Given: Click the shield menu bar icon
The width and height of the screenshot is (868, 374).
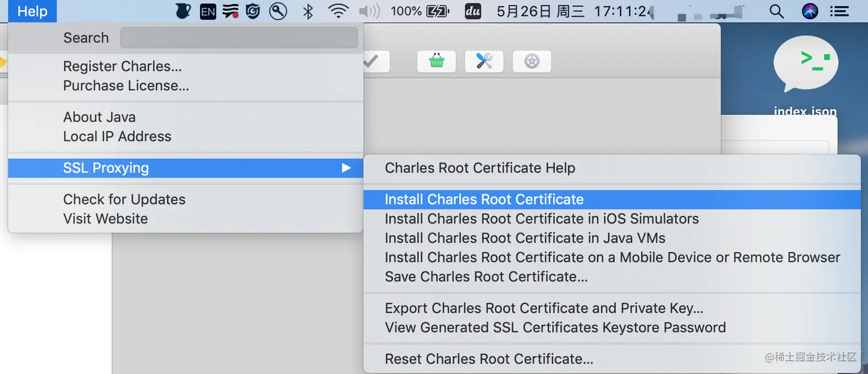Looking at the screenshot, I should (x=253, y=11).
